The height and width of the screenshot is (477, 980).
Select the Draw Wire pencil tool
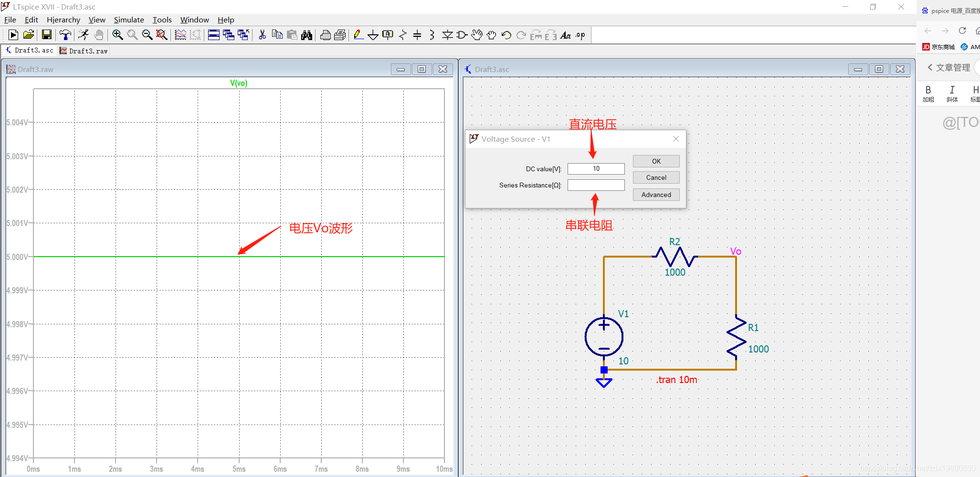(x=358, y=35)
